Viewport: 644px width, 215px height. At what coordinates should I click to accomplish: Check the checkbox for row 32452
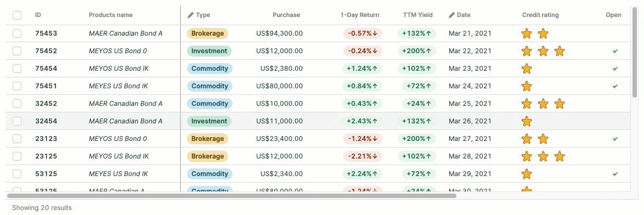[x=17, y=104]
